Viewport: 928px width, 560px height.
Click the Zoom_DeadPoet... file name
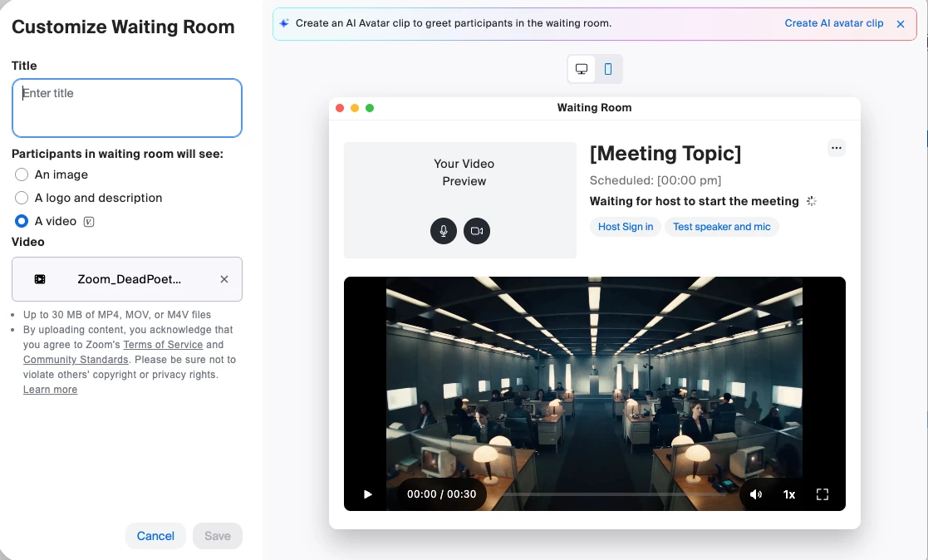(129, 279)
